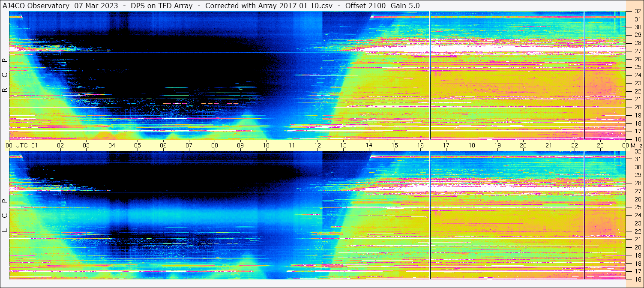Select the '07' hour tick label
This screenshot has width=644, height=288.
189,145
